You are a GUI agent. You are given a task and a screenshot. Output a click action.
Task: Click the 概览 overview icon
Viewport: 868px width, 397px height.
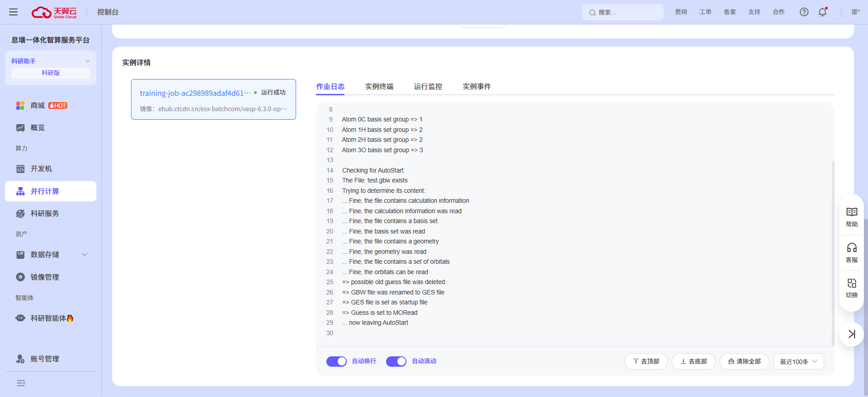click(20, 128)
